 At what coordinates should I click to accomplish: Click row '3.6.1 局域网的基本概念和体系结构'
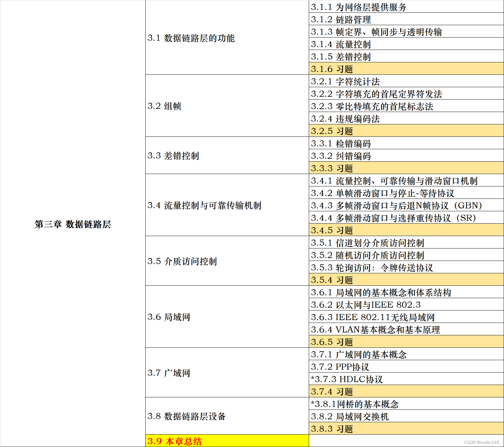(x=406, y=292)
